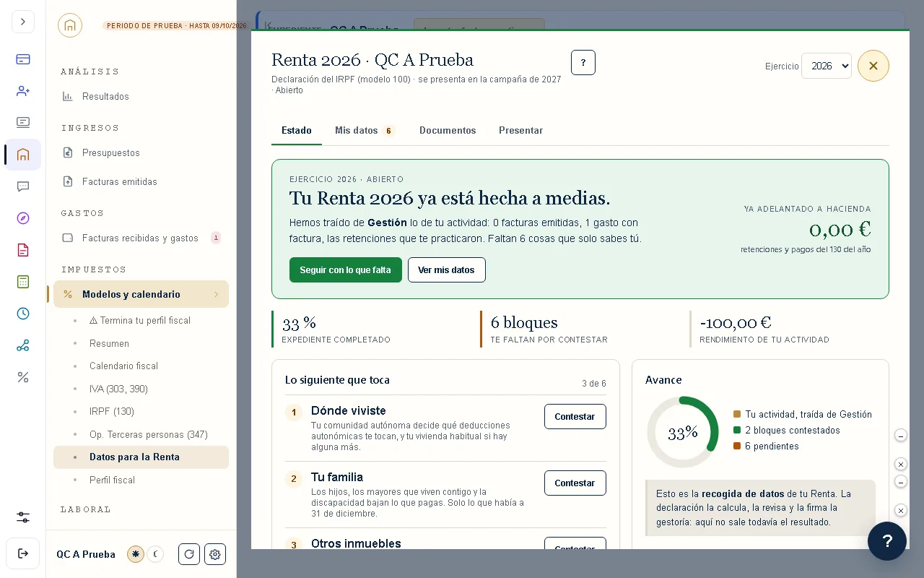Open the credit card icon in the rail
The width and height of the screenshot is (924, 578).
pos(23,59)
